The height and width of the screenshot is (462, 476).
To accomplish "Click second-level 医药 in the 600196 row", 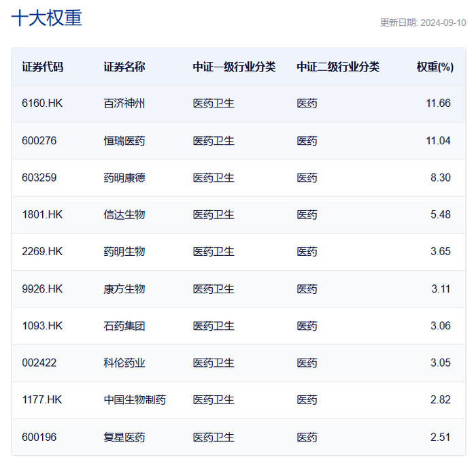I will tap(307, 437).
